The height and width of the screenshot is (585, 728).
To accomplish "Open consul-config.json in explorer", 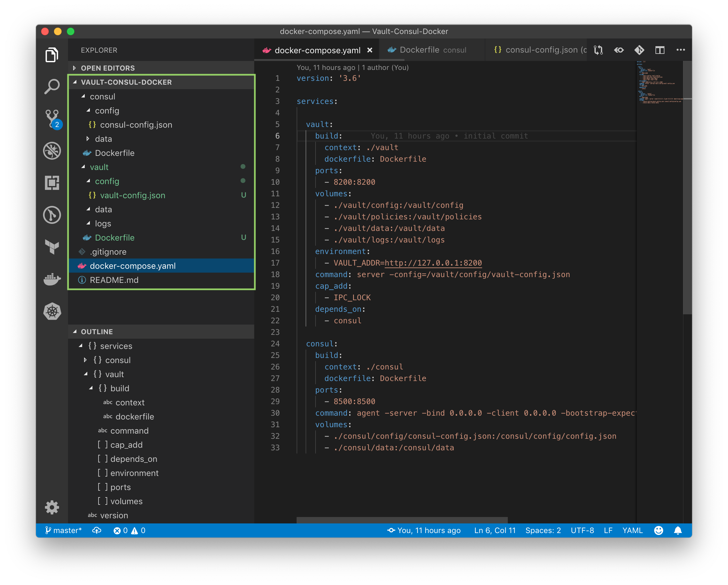I will click(161, 125).
